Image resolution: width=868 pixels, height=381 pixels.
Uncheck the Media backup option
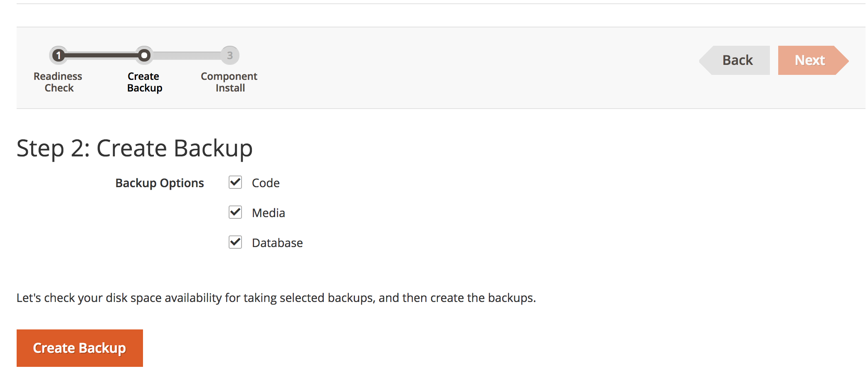[235, 212]
